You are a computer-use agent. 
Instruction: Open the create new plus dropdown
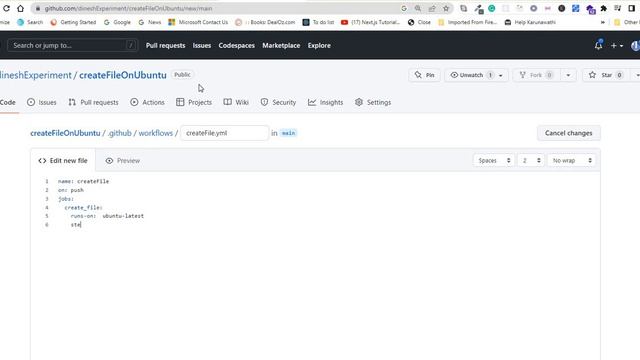pos(617,46)
